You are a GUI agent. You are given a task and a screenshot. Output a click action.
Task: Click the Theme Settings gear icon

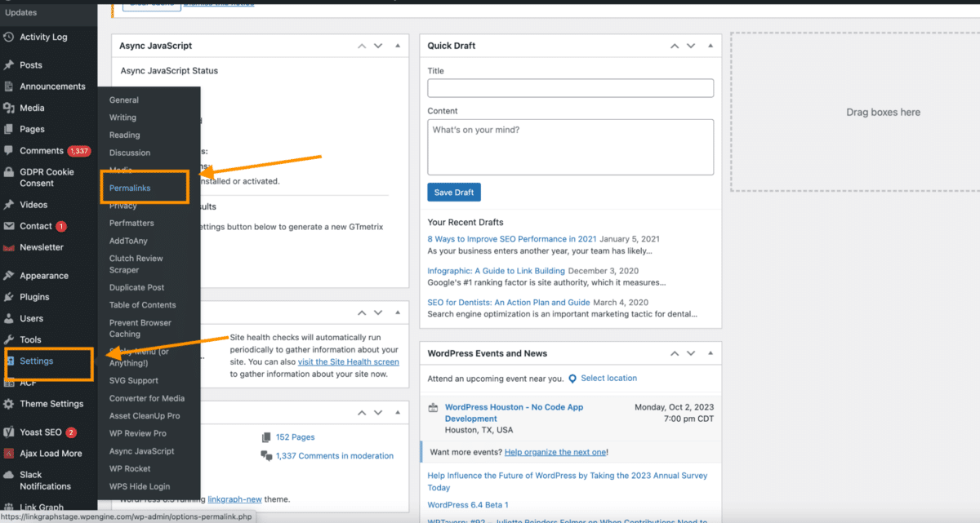click(8, 404)
